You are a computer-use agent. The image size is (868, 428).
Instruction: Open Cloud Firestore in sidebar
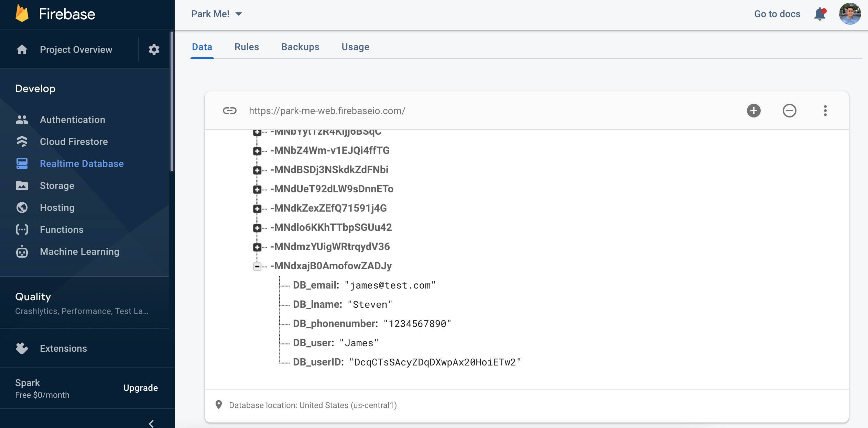click(74, 142)
